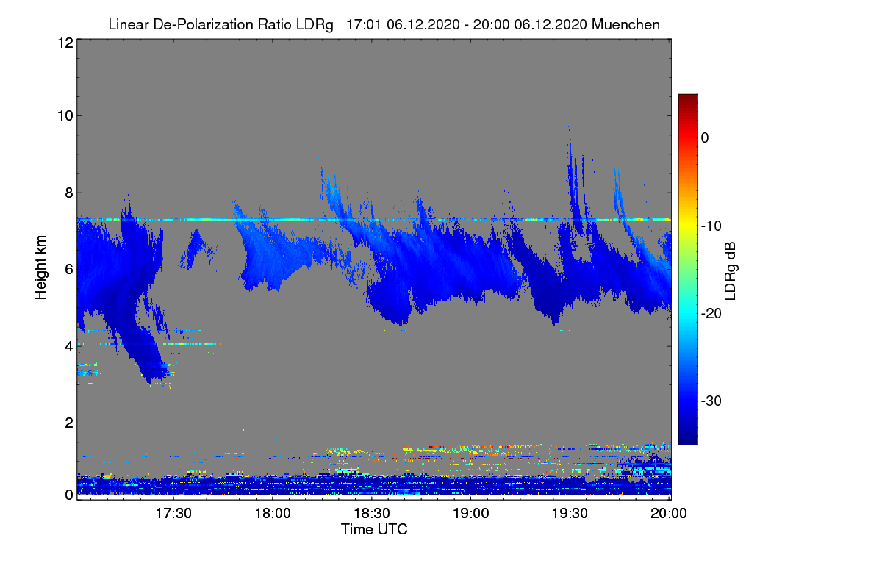882x588 pixels.
Task: Click the height axis label 10
Action: pos(64,115)
